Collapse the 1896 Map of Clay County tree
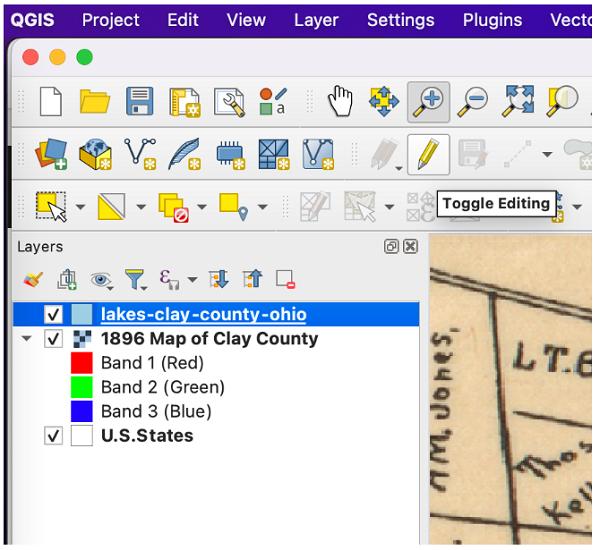Screen dimensions: 600x550 tap(27, 338)
